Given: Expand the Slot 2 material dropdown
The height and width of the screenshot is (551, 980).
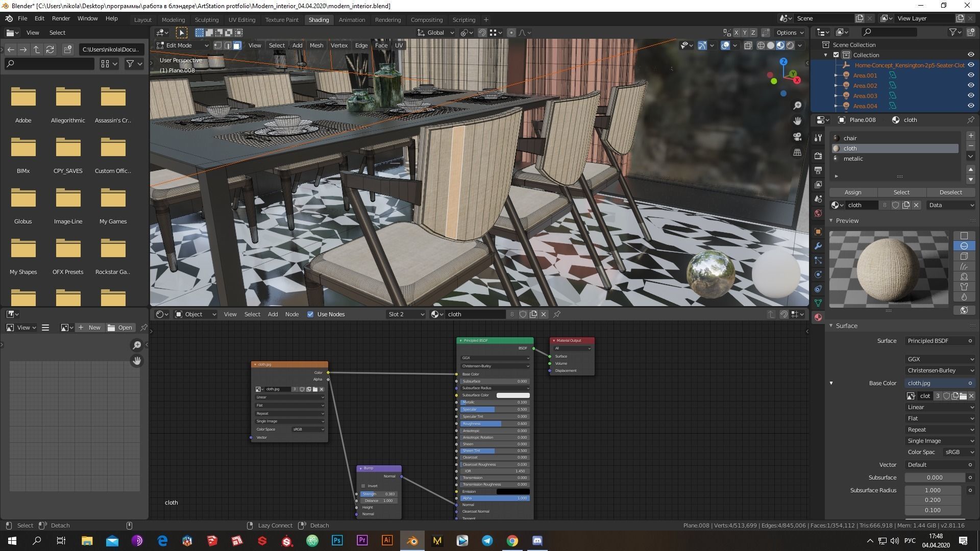Looking at the screenshot, I should coord(406,314).
